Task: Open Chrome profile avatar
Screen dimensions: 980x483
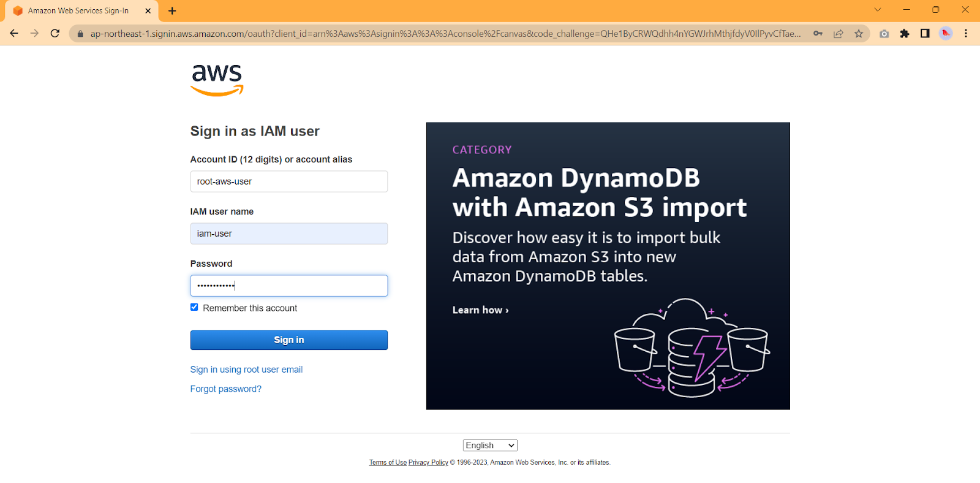Action: coord(946,34)
